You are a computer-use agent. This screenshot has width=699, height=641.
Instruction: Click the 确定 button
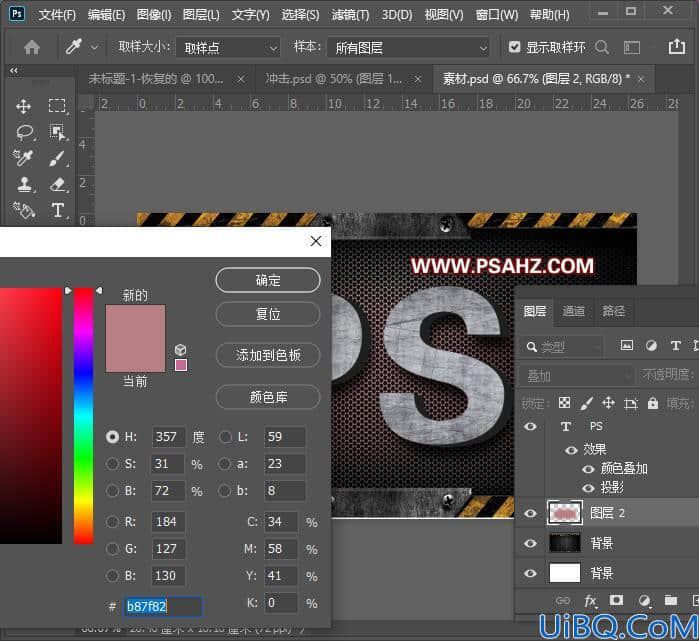click(267, 280)
